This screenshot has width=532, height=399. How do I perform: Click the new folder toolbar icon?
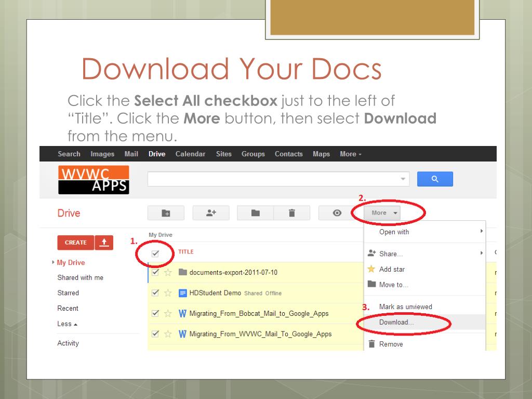(166, 213)
